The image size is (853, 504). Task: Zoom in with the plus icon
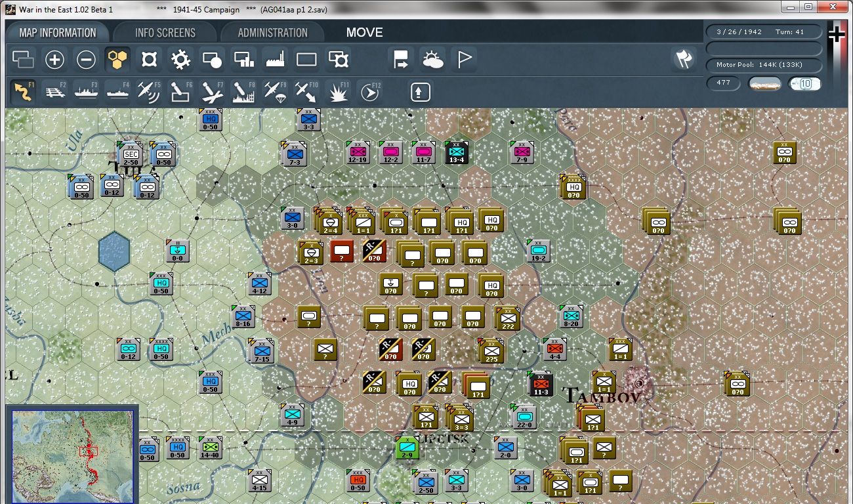[54, 60]
